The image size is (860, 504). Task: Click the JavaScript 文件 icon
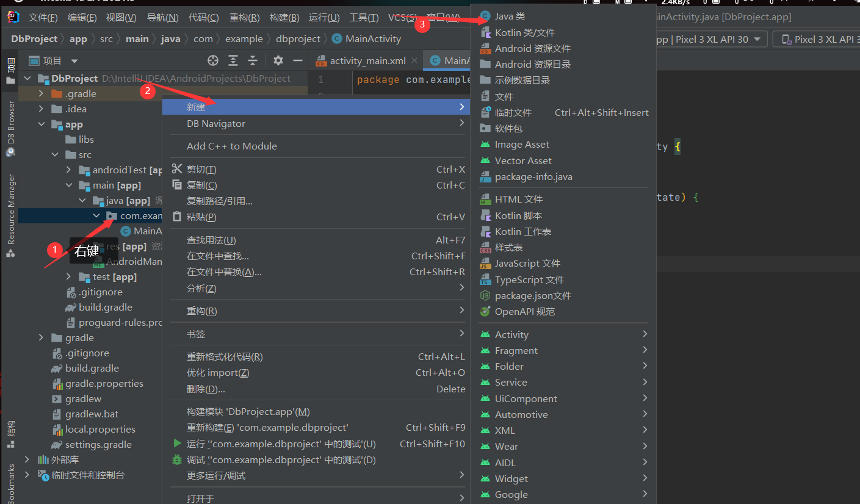(485, 263)
